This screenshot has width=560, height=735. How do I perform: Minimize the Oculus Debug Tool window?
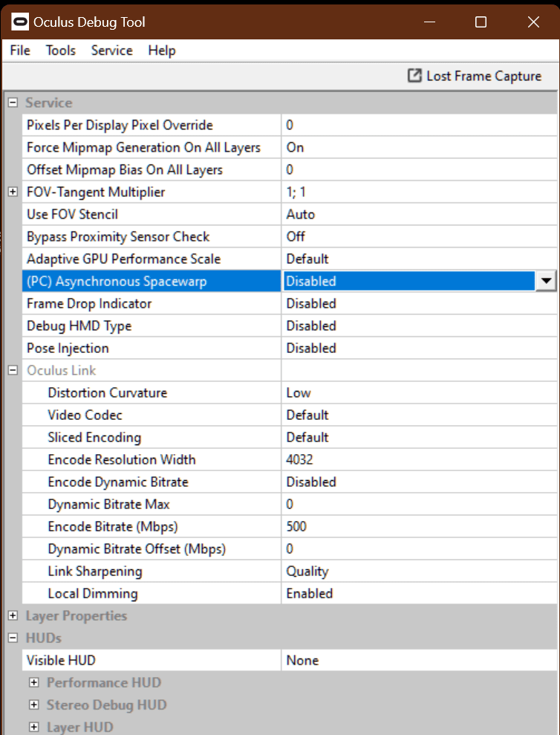430,22
